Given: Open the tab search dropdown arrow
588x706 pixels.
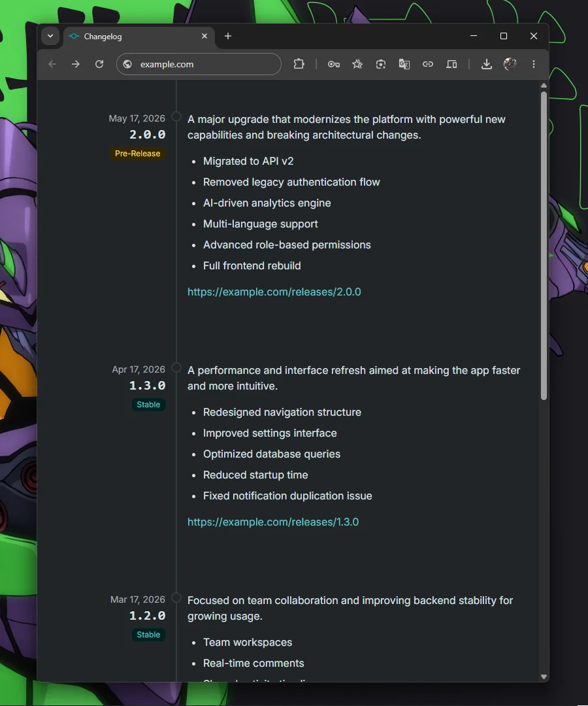Looking at the screenshot, I should point(50,36).
